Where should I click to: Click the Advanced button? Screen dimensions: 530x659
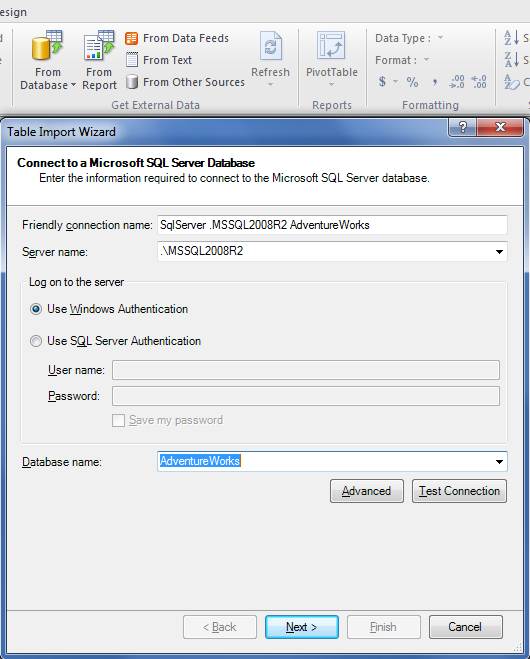tap(367, 491)
